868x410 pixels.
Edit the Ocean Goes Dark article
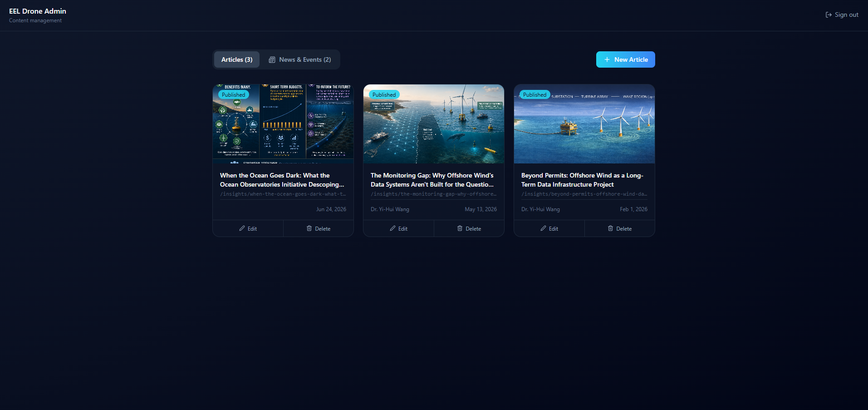coord(248,228)
